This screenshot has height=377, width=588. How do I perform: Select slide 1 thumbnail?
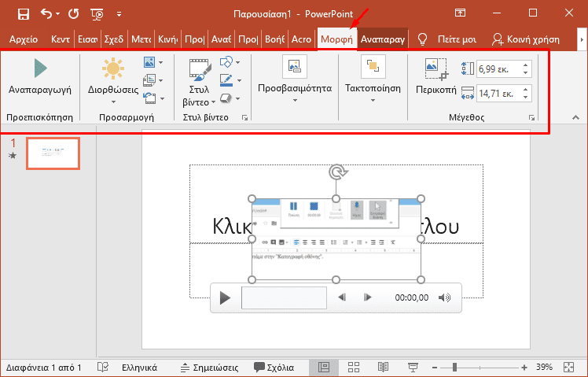(53, 153)
